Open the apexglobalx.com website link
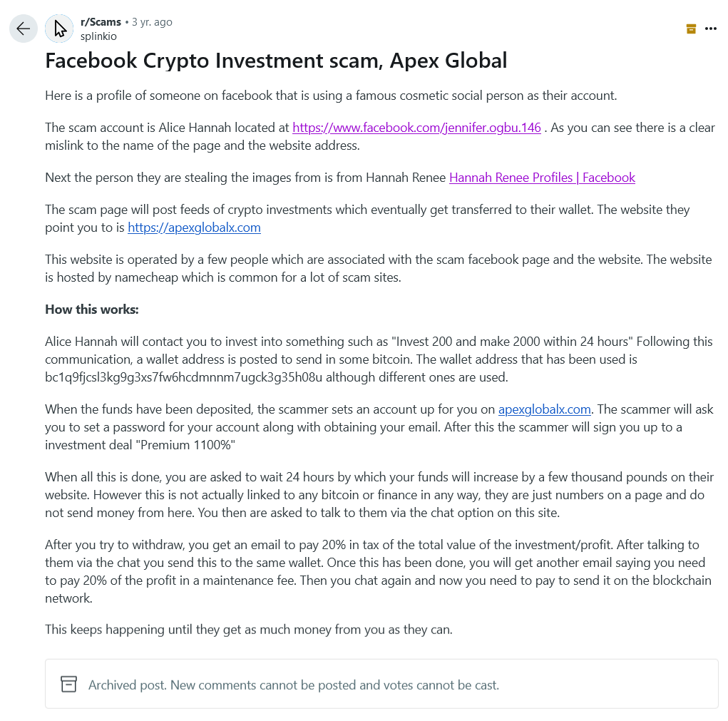Screen dimensions: 728x721 tap(193, 227)
